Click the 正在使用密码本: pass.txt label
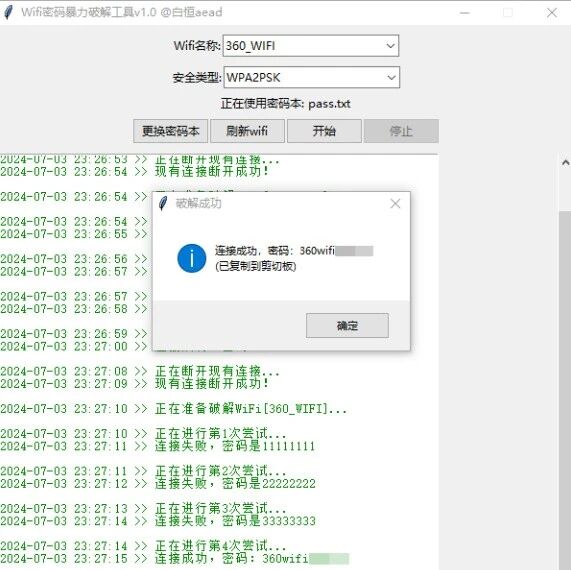Viewport: 571px width, 570px height. coord(286,104)
